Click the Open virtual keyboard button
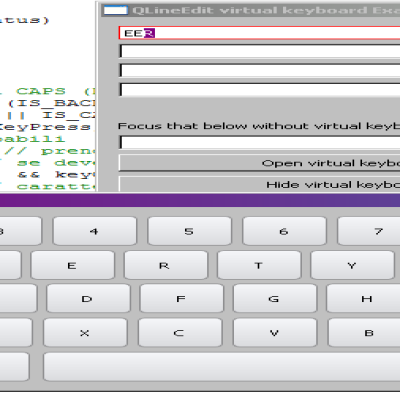The image size is (400, 400). point(259,163)
